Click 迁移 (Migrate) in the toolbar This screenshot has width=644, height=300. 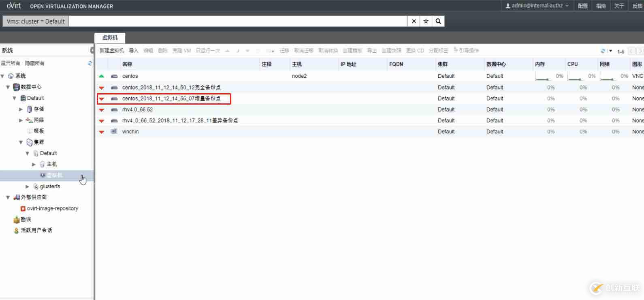point(284,51)
